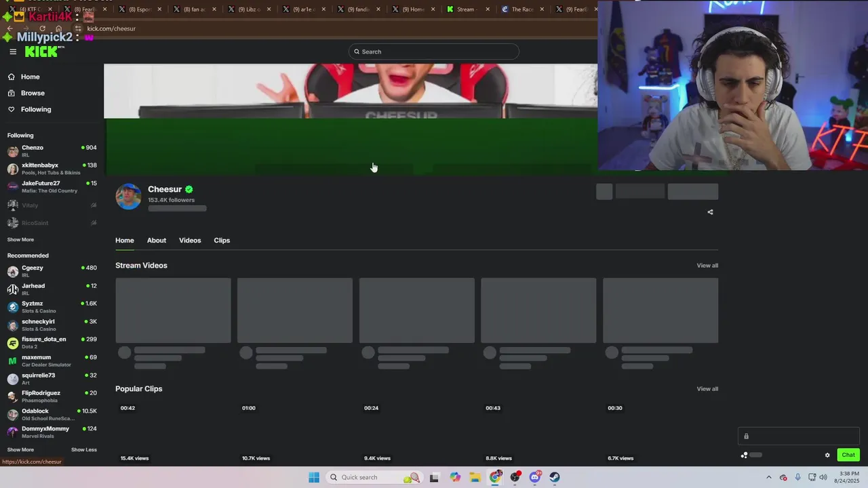
Task: Open chat settings gear icon
Action: point(827,455)
